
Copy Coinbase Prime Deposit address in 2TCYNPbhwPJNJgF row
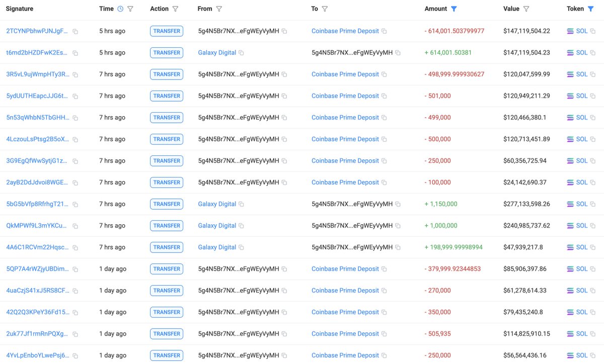[x=384, y=31]
